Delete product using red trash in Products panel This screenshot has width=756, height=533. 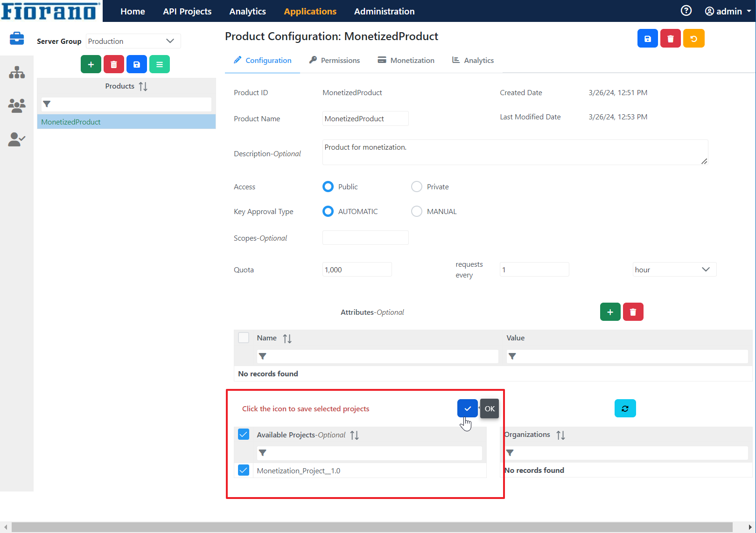(x=114, y=64)
